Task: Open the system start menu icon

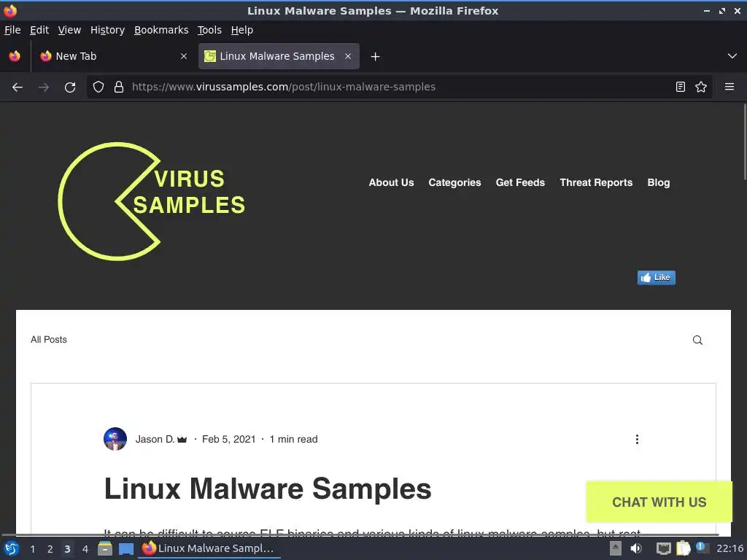Action: pos(12,548)
